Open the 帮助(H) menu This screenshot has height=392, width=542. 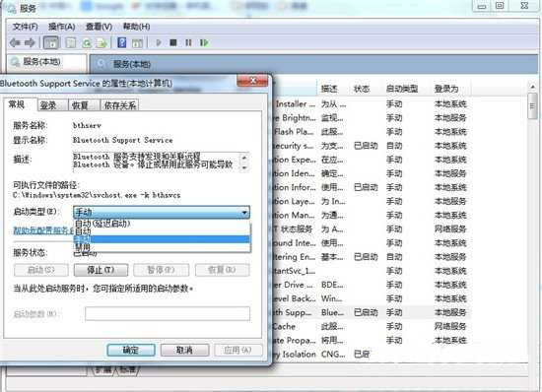(x=136, y=27)
